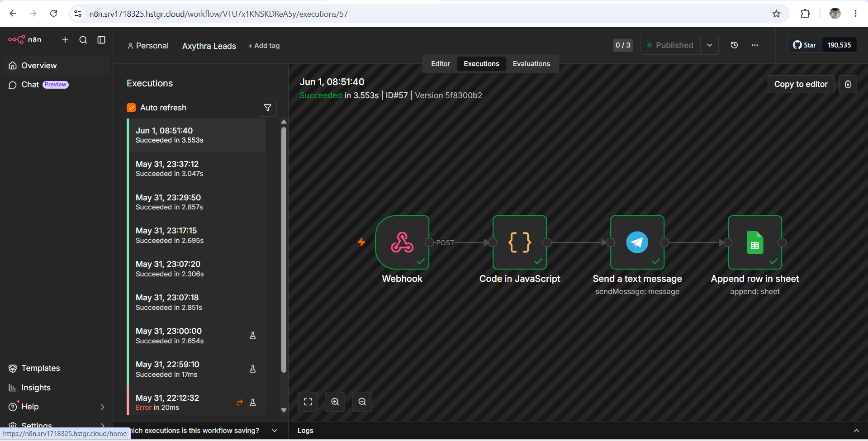Select the Code in JavaScript node
The image size is (868, 441).
(x=520, y=242)
